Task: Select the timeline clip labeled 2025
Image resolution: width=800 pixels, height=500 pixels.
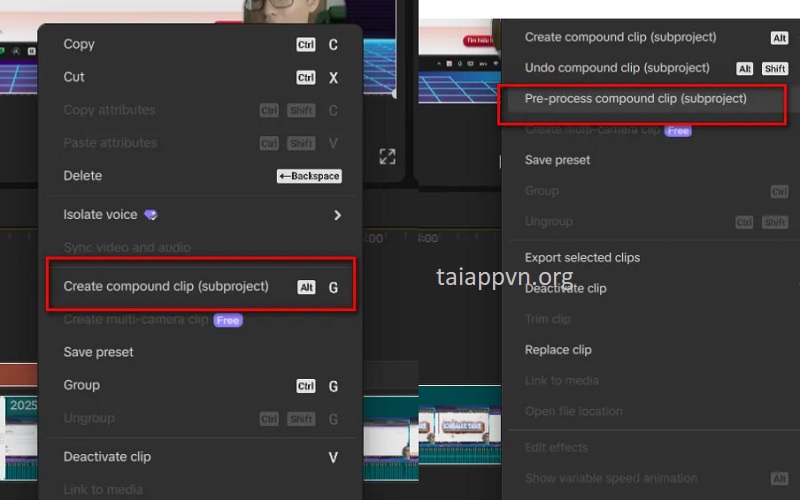Action: tap(20, 438)
